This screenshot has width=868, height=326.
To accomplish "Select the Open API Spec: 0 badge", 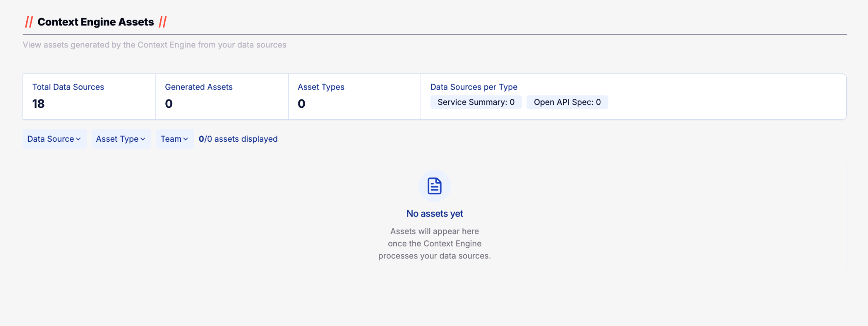I will (567, 102).
